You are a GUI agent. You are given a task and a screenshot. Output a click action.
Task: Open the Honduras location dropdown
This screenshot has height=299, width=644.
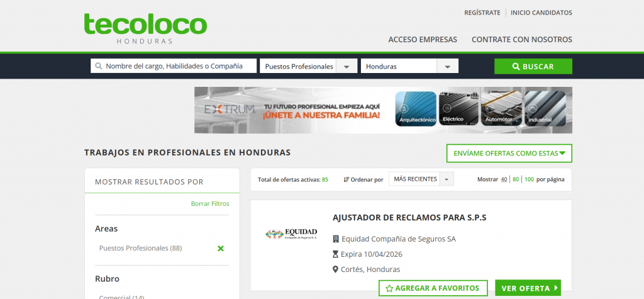coord(447,66)
